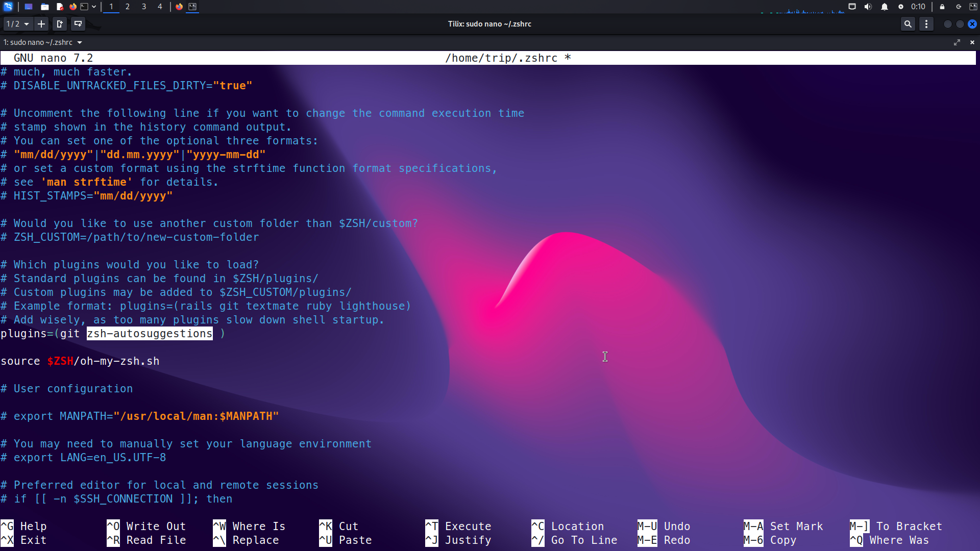Open the sudo nano ~/.zshrc terminal title dropdown
Image resolution: width=980 pixels, height=551 pixels.
(x=80, y=42)
